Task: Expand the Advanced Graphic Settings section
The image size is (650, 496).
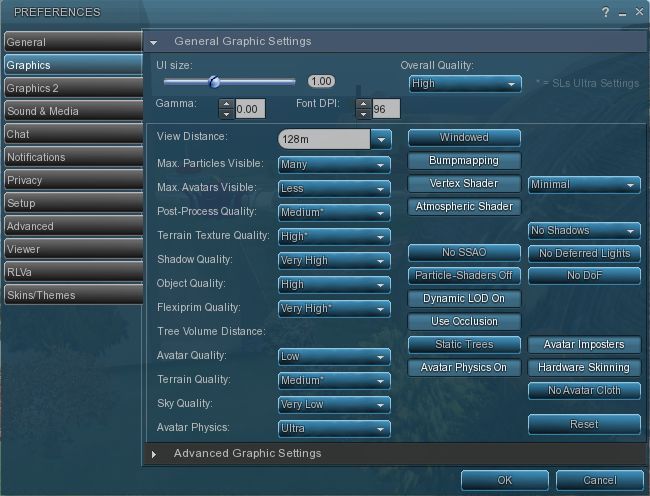Action: coord(153,454)
